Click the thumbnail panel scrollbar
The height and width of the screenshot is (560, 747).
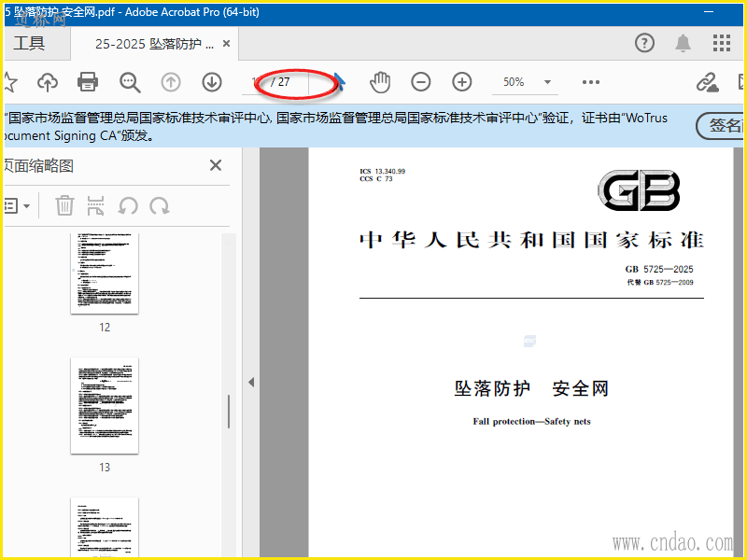click(229, 412)
